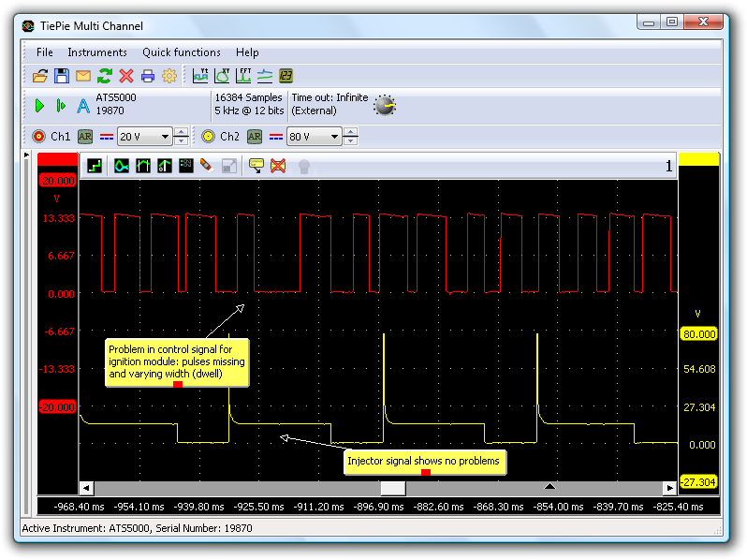The image size is (747, 560).
Task: Start continuous measuring with green play button
Action: click(x=39, y=105)
